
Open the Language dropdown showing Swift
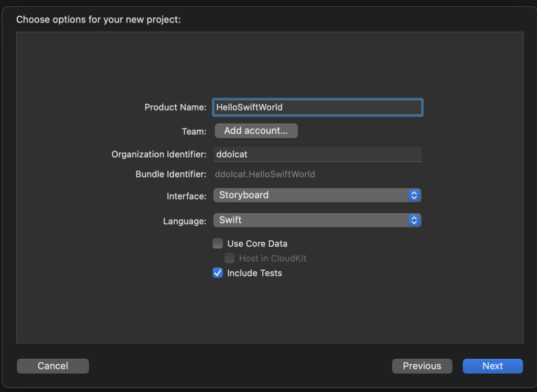point(310,221)
